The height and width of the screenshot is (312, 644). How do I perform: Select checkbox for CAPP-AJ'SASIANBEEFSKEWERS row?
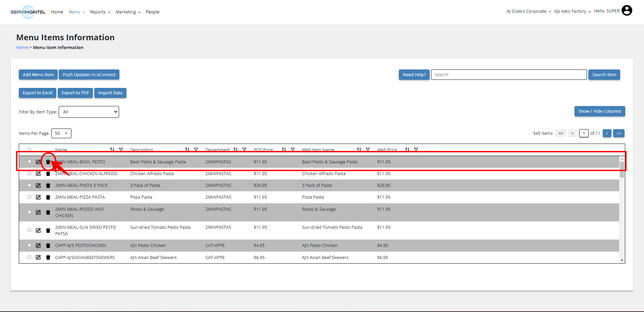coord(30,257)
